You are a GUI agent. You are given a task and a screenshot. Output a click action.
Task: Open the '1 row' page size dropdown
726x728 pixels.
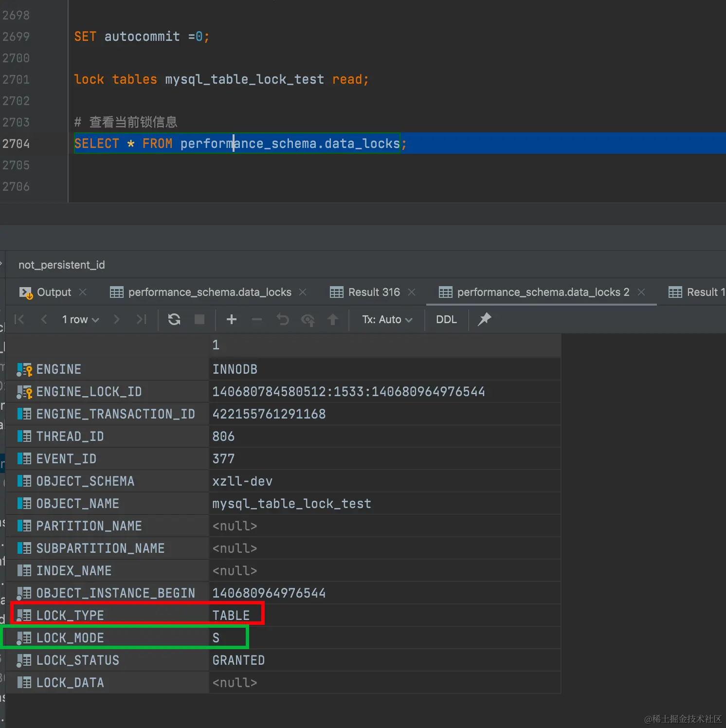click(x=80, y=319)
